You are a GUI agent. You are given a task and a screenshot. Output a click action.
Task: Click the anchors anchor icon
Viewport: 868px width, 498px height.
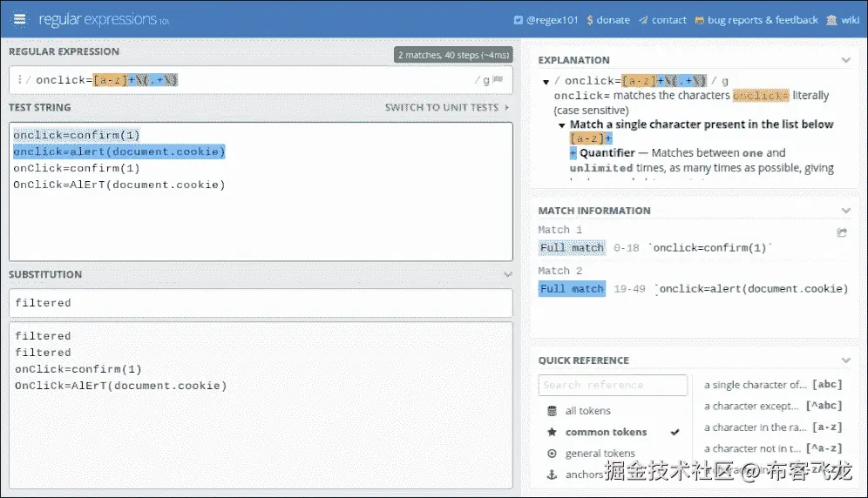pos(552,474)
